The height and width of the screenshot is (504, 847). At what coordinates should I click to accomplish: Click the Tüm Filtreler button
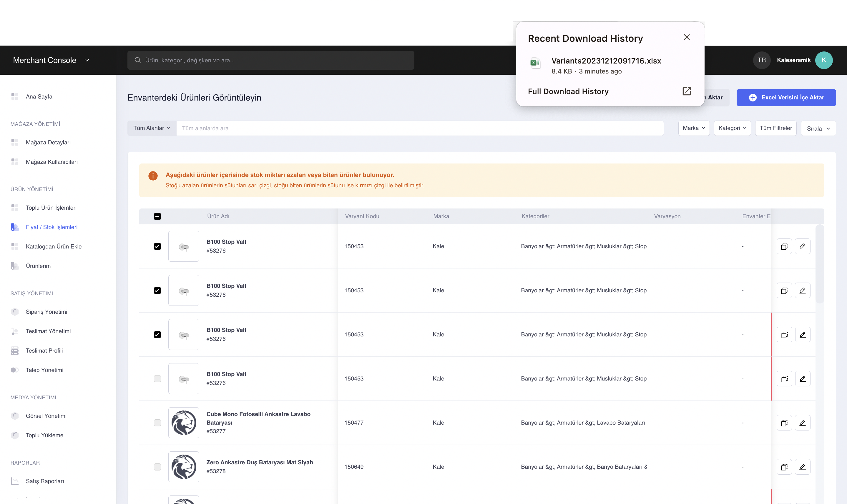(775, 128)
